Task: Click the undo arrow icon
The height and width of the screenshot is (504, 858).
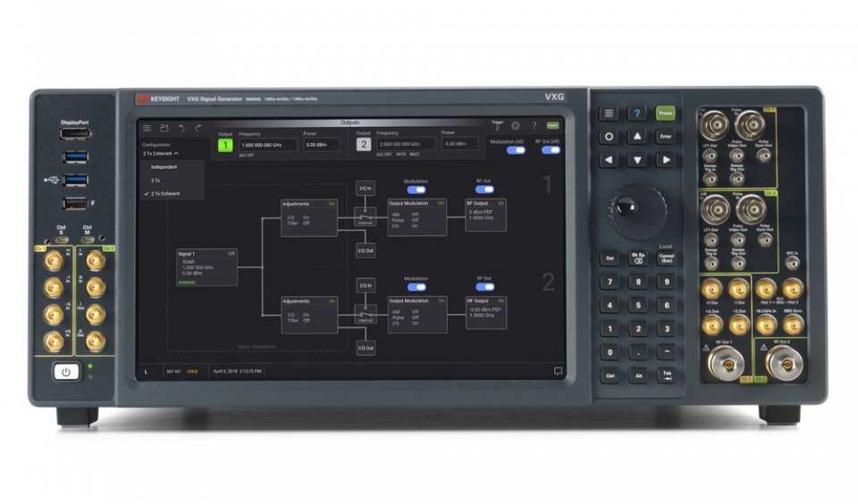Action: point(181,128)
